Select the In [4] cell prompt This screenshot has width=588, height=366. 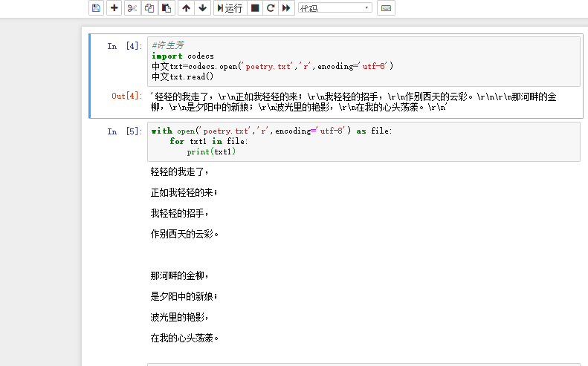tap(123, 46)
